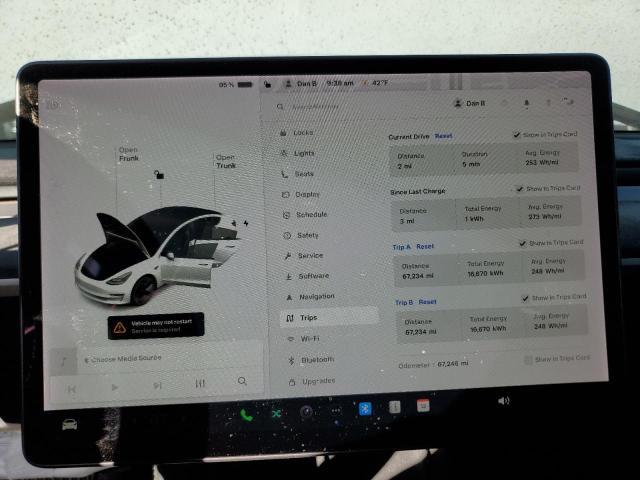Select the Trips menu item
Image resolution: width=640 pixels, height=480 pixels.
[329, 317]
